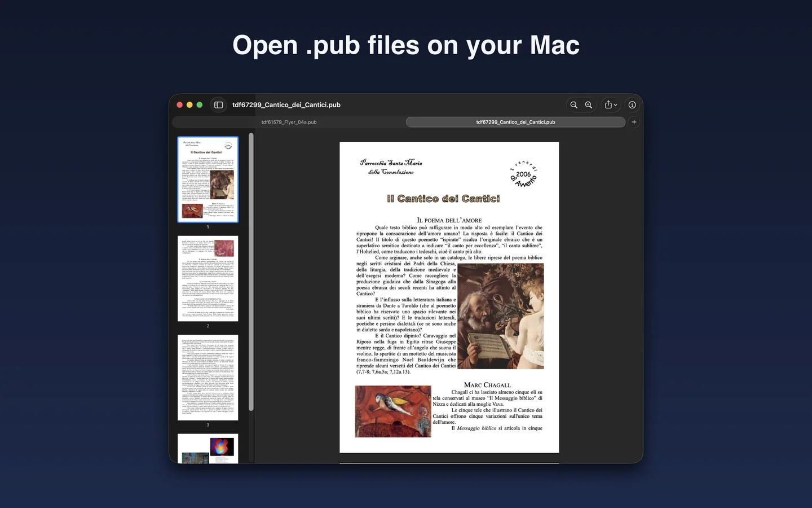This screenshot has width=812, height=508.
Task: Click the zoom out magnifier icon
Action: pyautogui.click(x=573, y=105)
